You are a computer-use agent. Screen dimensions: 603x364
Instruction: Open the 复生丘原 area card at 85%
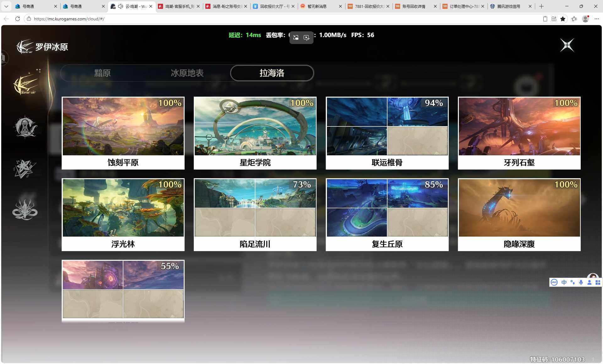click(387, 215)
